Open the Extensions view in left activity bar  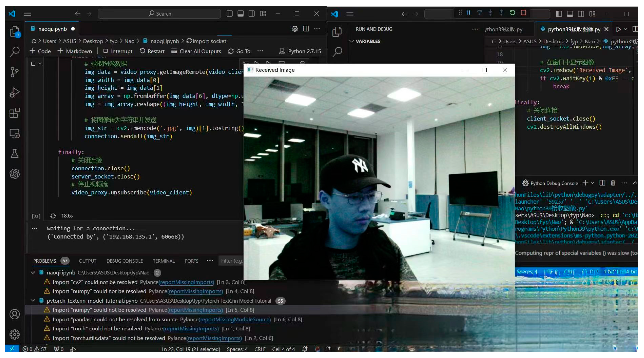[15, 113]
